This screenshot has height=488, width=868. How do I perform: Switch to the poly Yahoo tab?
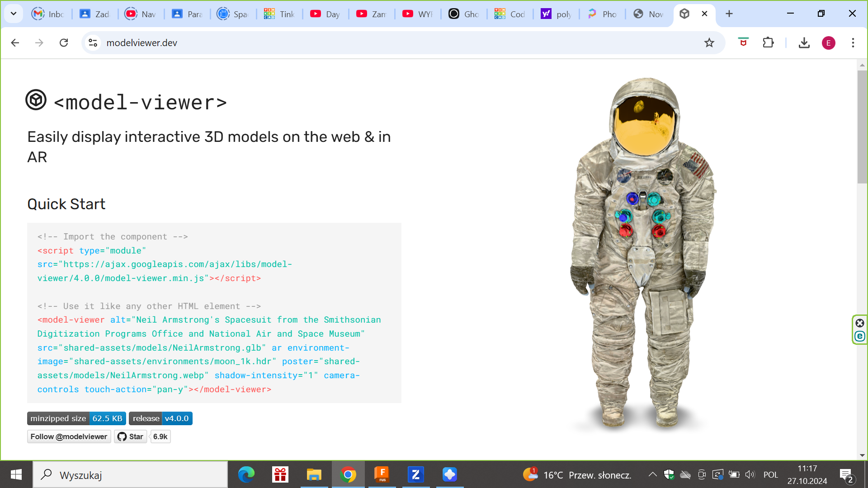tap(557, 14)
